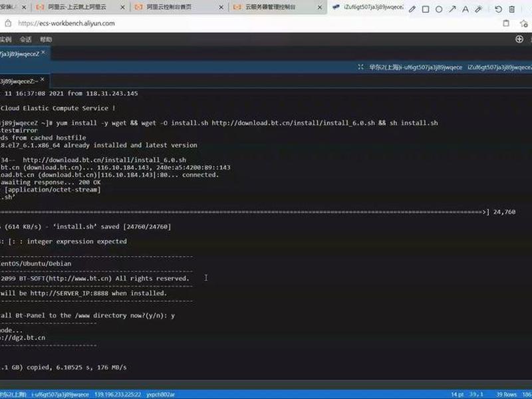532x399 pixels.
Task: Open the 帮助 menu
Action: [46, 39]
